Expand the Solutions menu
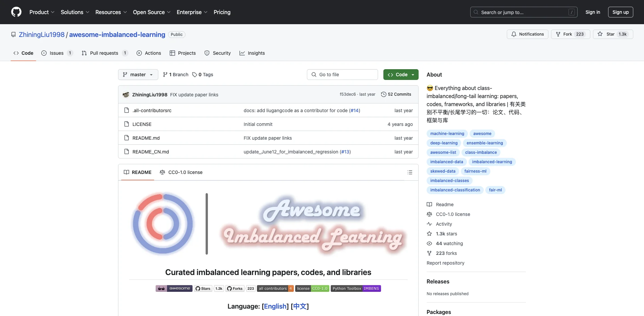Image resolution: width=644 pixels, height=316 pixels. (75, 12)
